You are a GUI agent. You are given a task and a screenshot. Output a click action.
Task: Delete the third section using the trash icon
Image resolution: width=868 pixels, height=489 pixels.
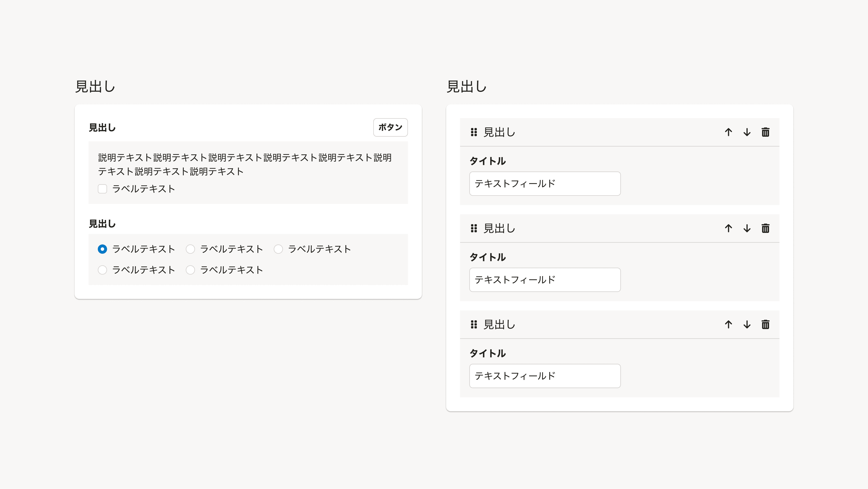pyautogui.click(x=765, y=324)
